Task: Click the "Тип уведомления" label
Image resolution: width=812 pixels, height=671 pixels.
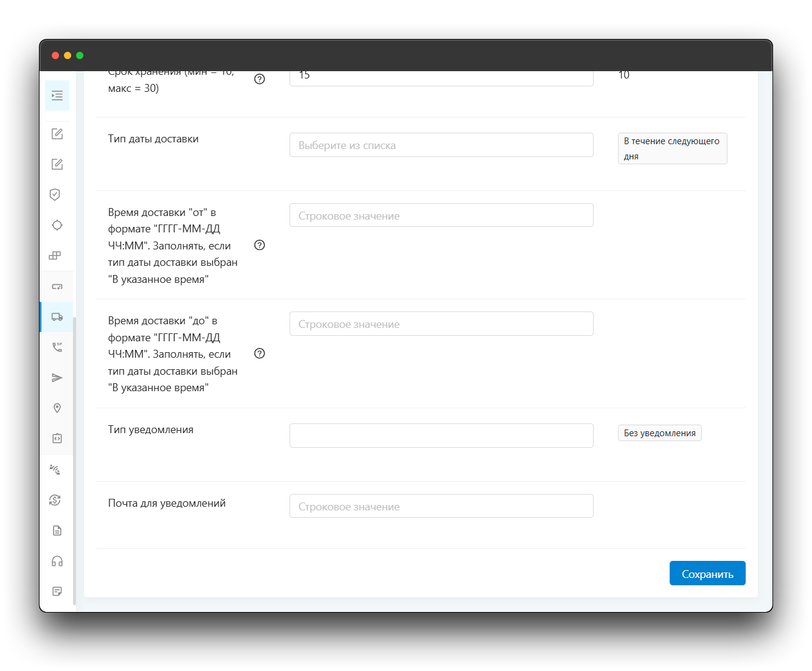Action: point(151,429)
